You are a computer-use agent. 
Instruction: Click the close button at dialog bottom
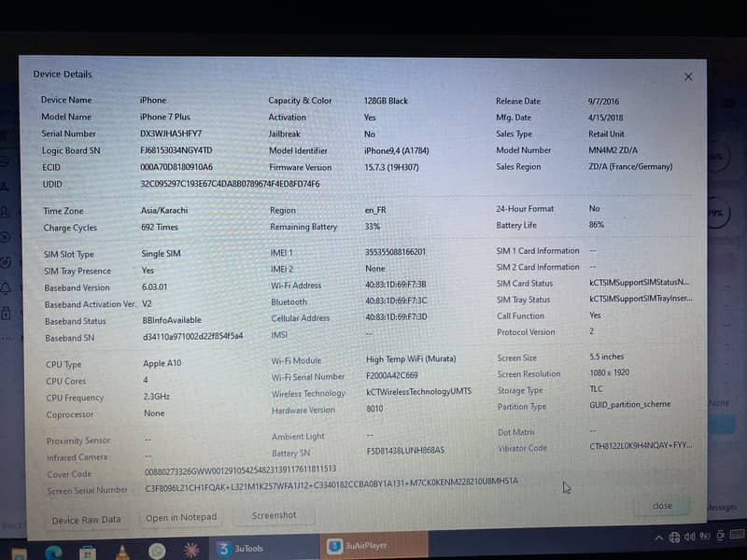[x=662, y=506]
